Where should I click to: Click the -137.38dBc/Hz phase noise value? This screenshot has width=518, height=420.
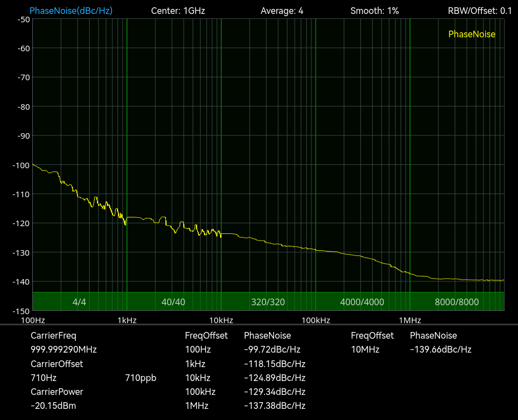click(x=275, y=406)
